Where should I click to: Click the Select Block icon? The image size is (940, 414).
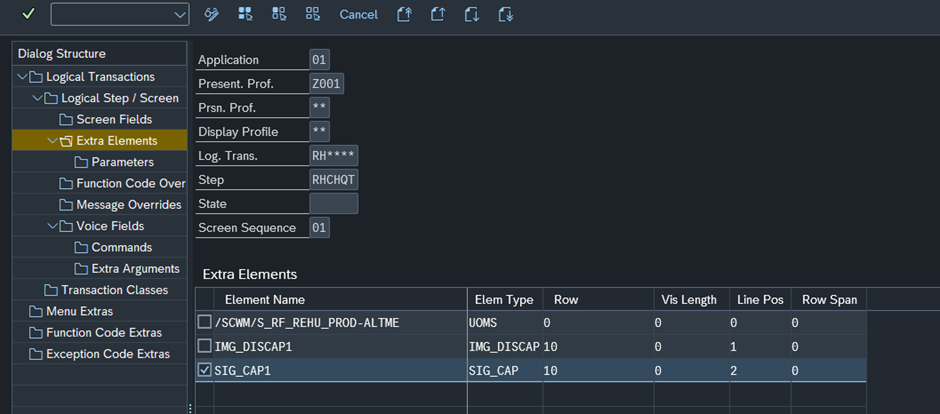[x=279, y=14]
